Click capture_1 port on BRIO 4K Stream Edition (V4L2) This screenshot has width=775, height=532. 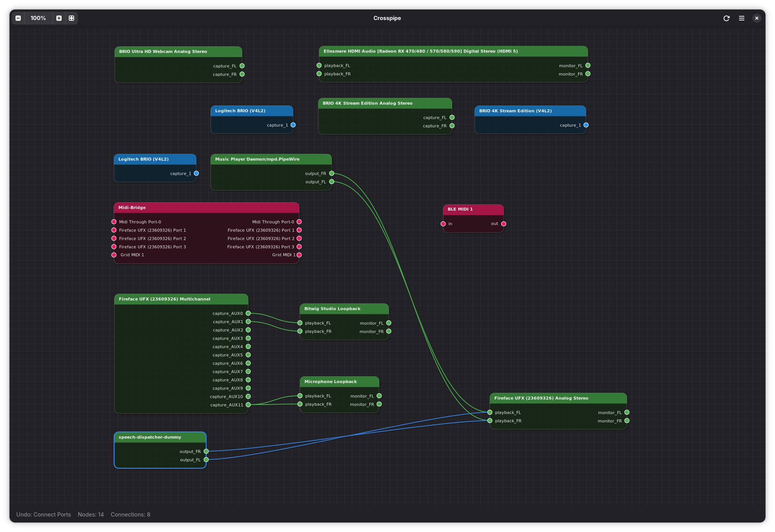pos(586,125)
